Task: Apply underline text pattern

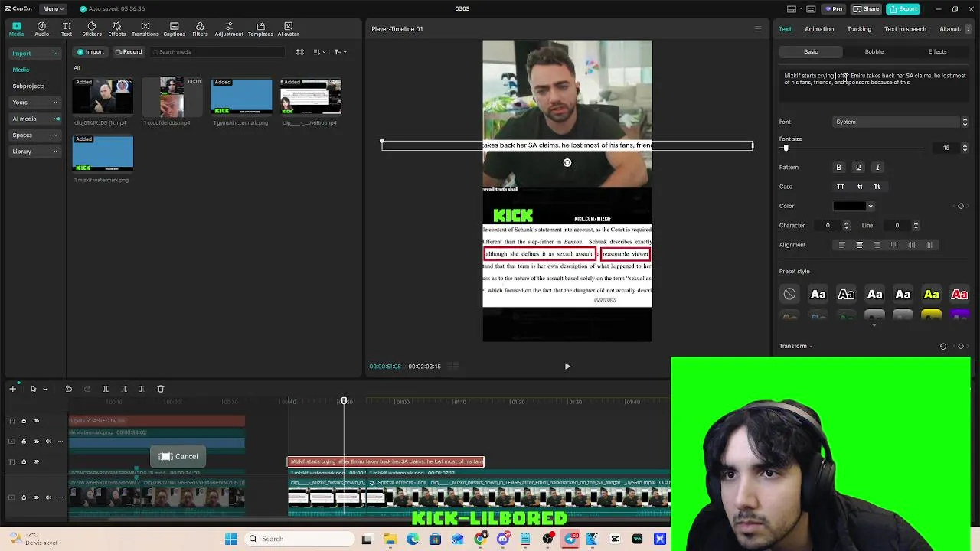Action: [x=858, y=167]
